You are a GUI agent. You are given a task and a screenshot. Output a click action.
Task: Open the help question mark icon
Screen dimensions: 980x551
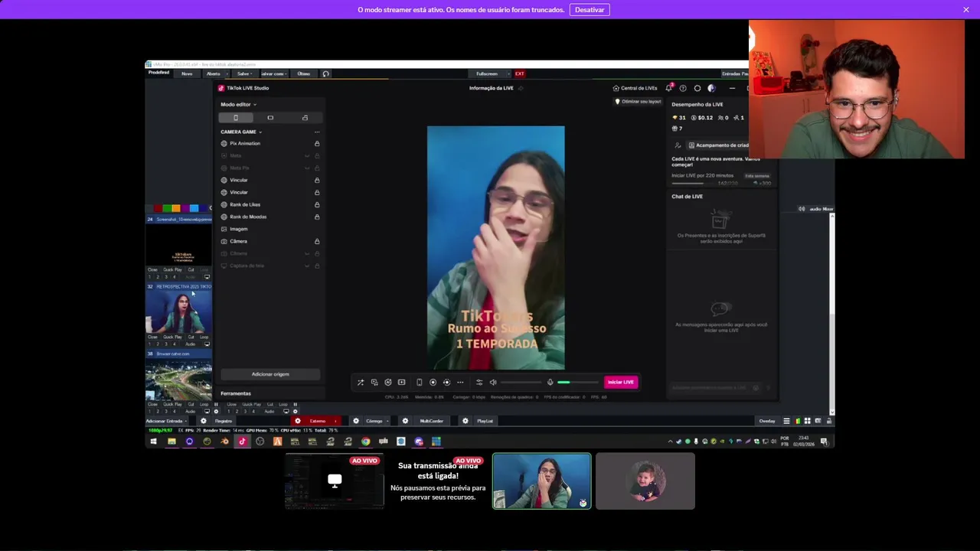(x=683, y=88)
